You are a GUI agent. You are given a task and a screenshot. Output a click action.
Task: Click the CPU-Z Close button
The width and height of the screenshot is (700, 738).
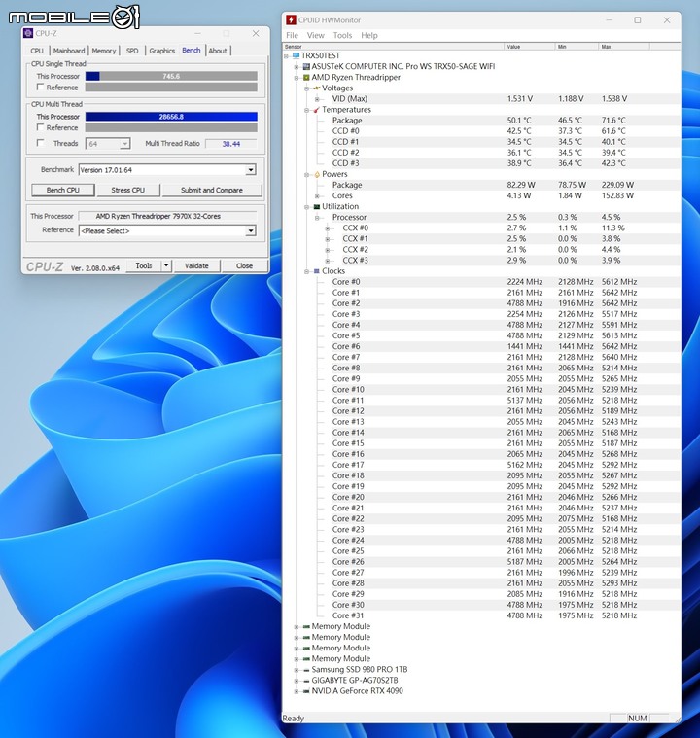click(x=244, y=265)
